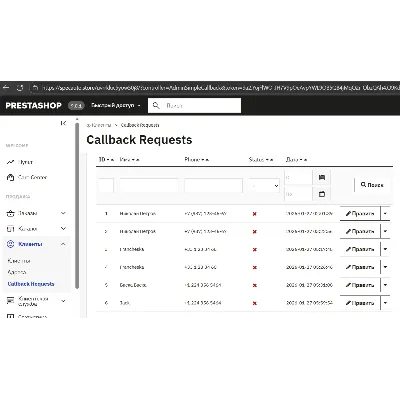This screenshot has height=400, width=400.
Task: Click the PrestaShop logo
Action: [x=33, y=106]
